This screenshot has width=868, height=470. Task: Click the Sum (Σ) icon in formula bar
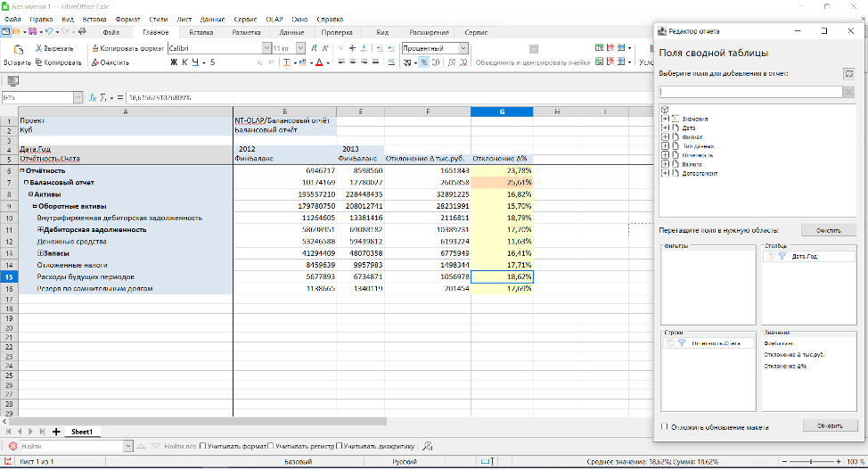point(103,97)
